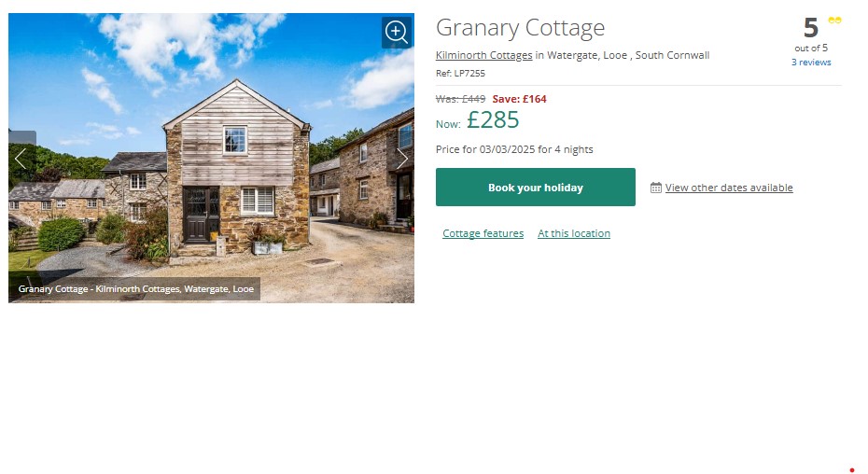
Task: Click the Save: £164 label
Action: click(x=519, y=99)
